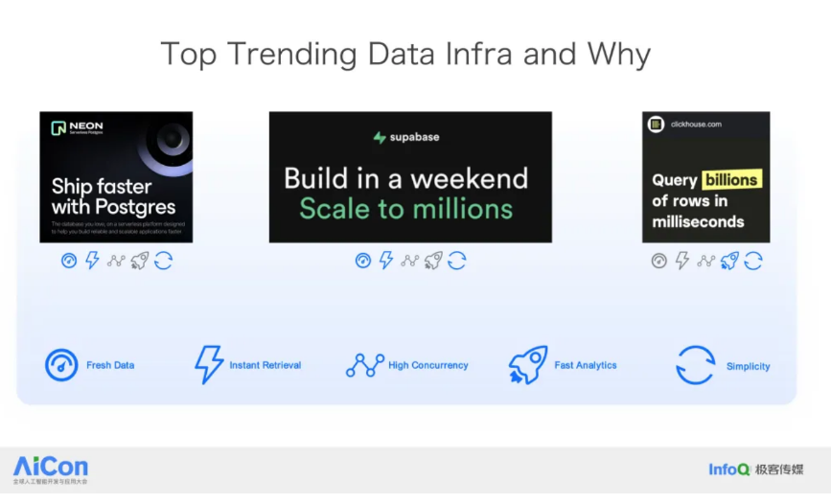Click the InfoQ logo at the bottom right
The width and height of the screenshot is (831, 504).
coord(728,470)
